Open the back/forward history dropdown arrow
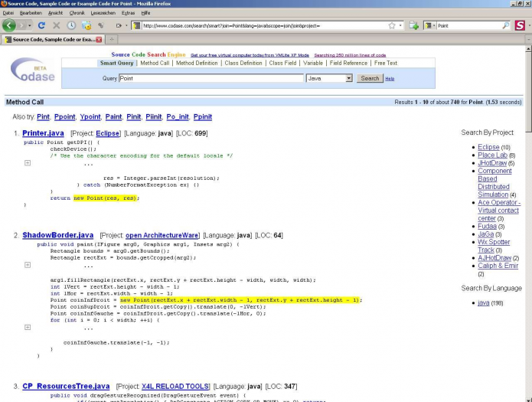532x402 pixels. click(30, 25)
